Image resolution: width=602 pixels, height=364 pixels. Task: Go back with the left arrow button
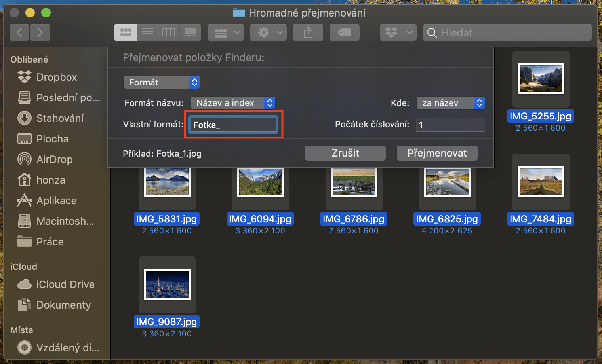(19, 32)
